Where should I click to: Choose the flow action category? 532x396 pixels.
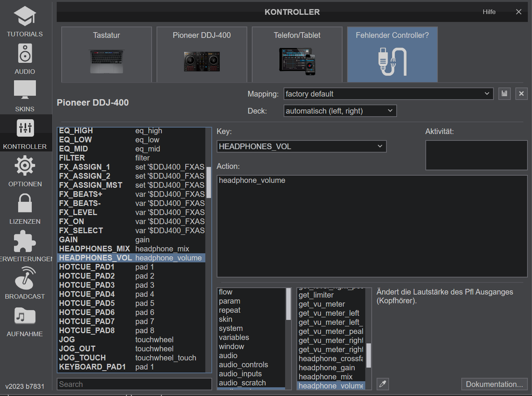click(x=251, y=292)
